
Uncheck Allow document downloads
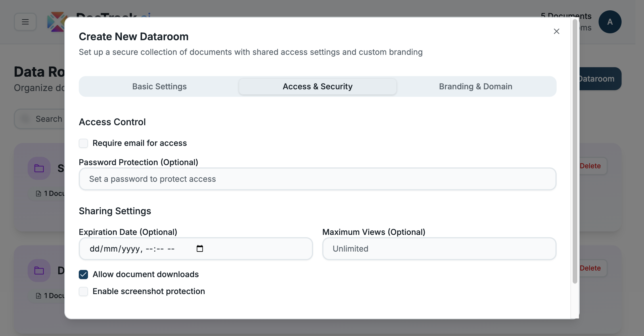coord(83,274)
